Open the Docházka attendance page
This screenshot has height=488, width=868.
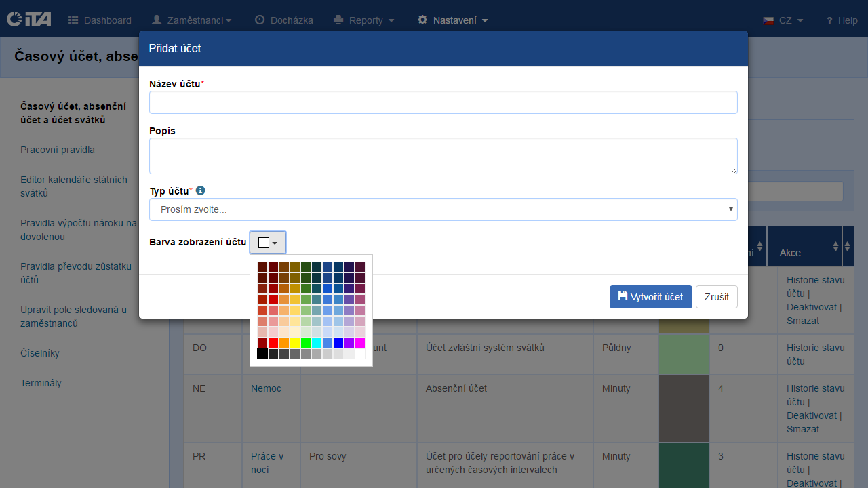(283, 20)
